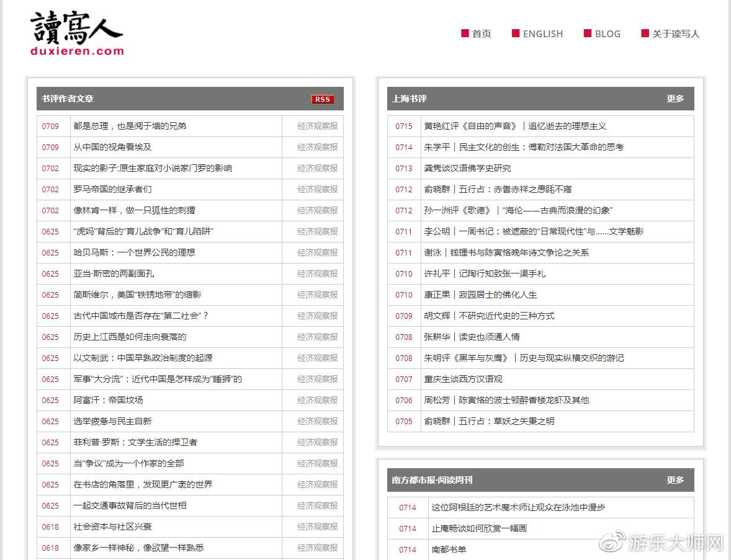Screen dimensions: 731x560
Task: Go to 首页 in the navigation
Action: click(476, 33)
